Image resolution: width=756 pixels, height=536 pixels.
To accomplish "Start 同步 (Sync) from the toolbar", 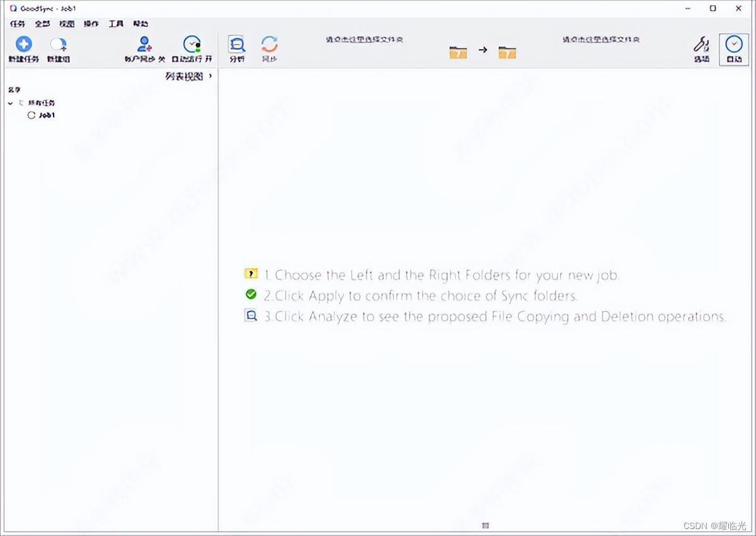I will [270, 49].
